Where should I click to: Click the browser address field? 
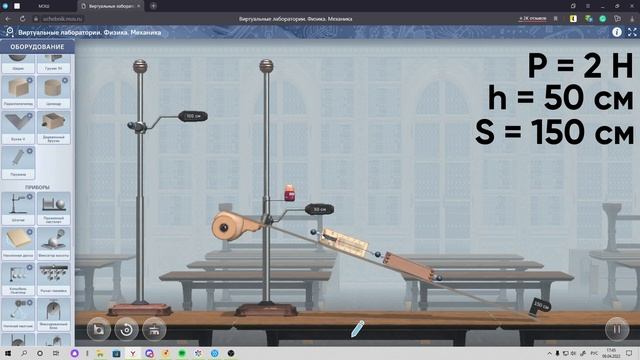point(62,19)
